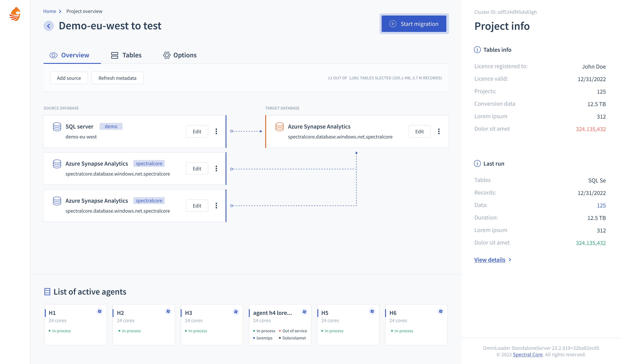Click the Last run info icon
Screen dimensions: 621x364
tap(477, 163)
